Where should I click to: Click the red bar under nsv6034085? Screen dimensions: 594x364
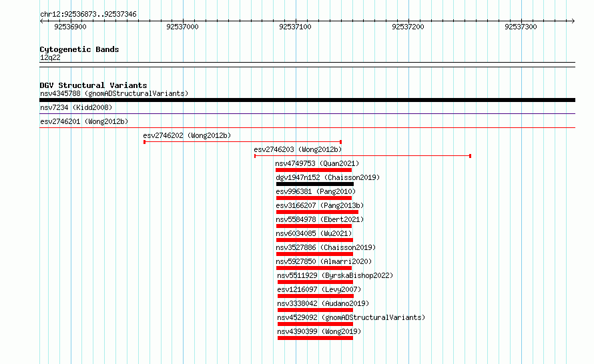(x=314, y=240)
